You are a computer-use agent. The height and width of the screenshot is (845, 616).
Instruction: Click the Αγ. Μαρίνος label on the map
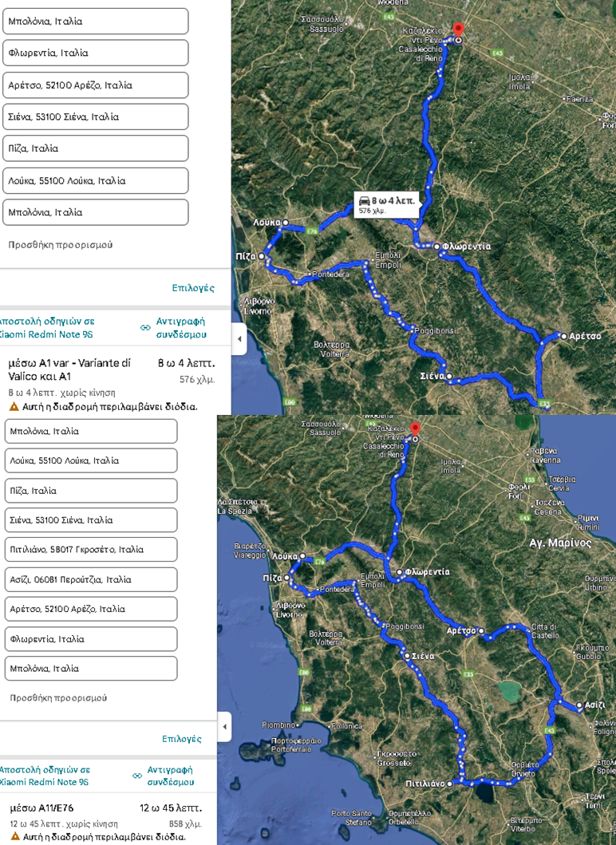pos(560,543)
